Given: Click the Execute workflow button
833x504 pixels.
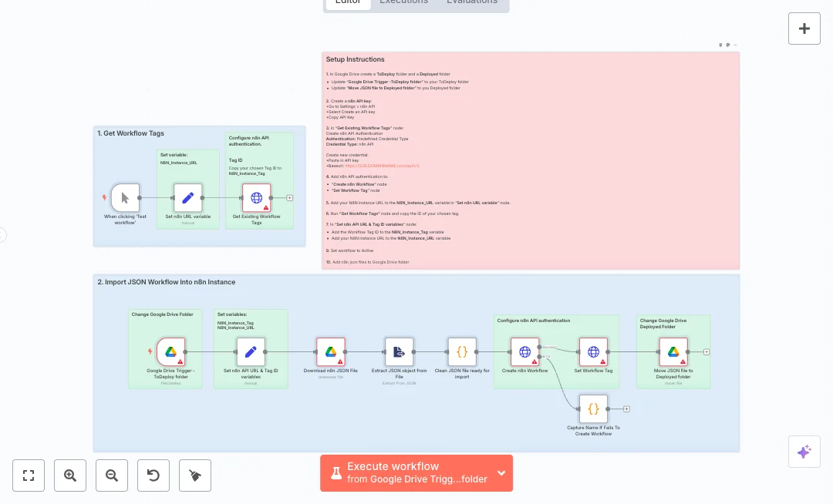Looking at the screenshot, I should tap(406, 473).
